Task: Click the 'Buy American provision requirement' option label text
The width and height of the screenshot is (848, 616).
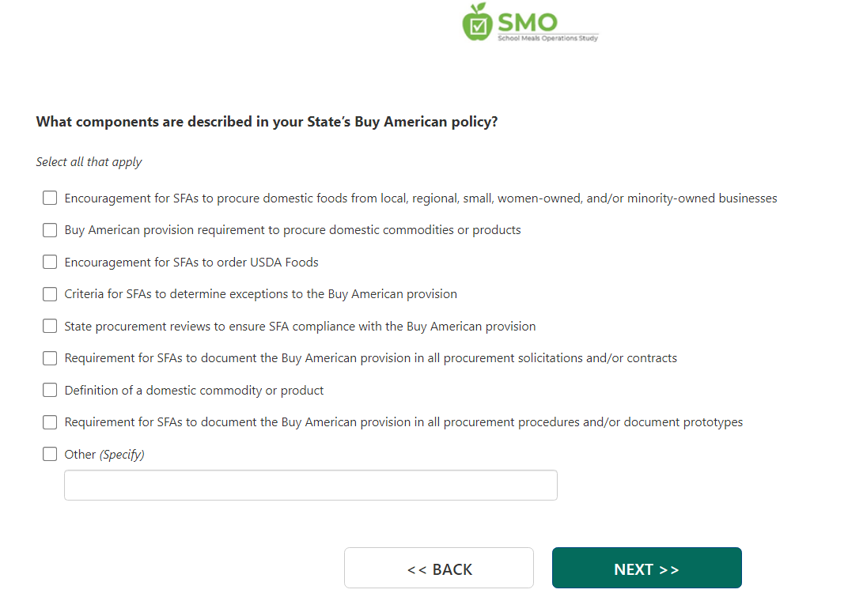Action: pyautogui.click(x=293, y=230)
